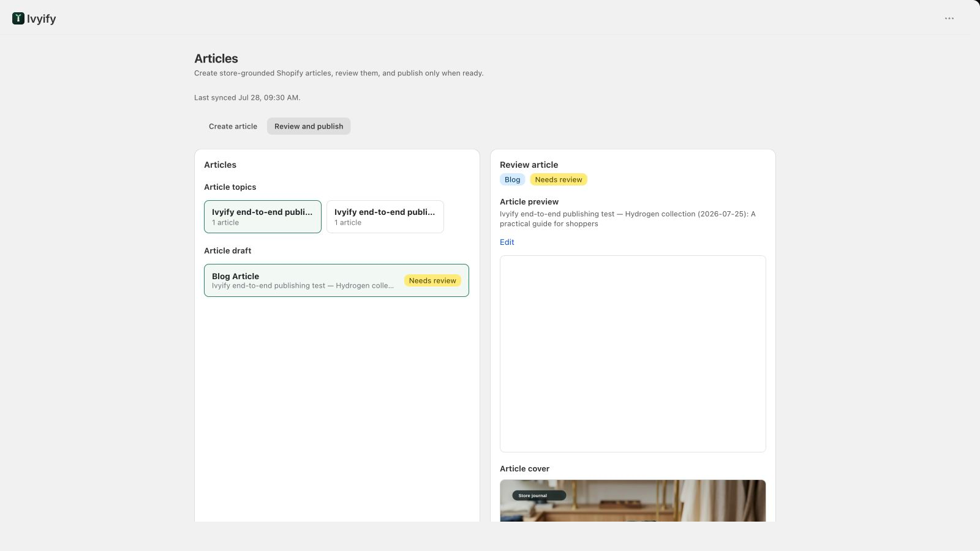Click the Article cover label
This screenshot has height=551, width=980.
tap(525, 469)
